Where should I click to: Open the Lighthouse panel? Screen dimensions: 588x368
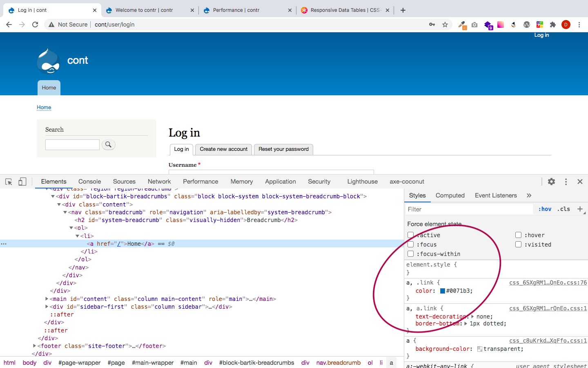point(362,182)
